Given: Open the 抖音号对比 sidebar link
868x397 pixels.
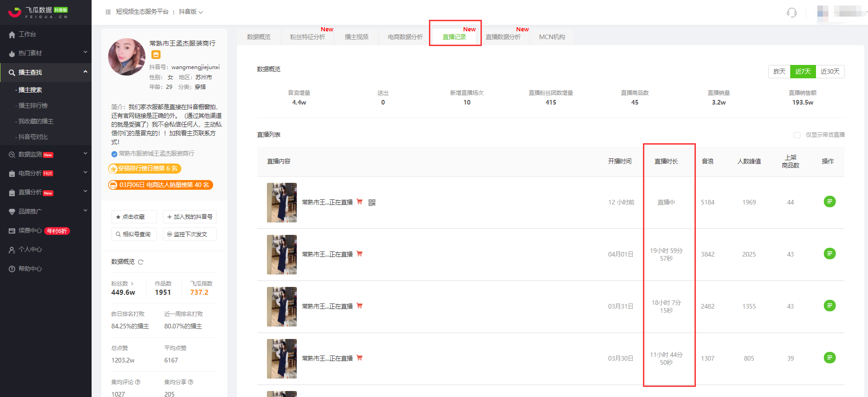Looking at the screenshot, I should coord(33,137).
